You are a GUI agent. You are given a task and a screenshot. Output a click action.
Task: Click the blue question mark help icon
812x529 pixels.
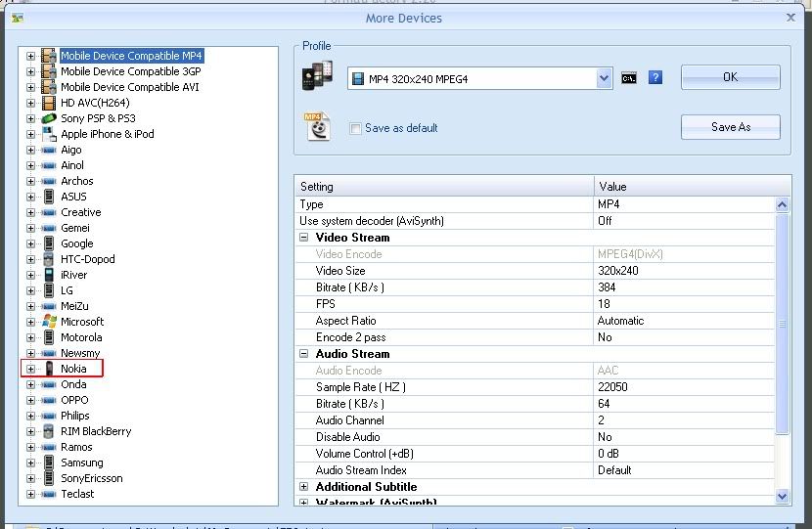click(x=655, y=77)
